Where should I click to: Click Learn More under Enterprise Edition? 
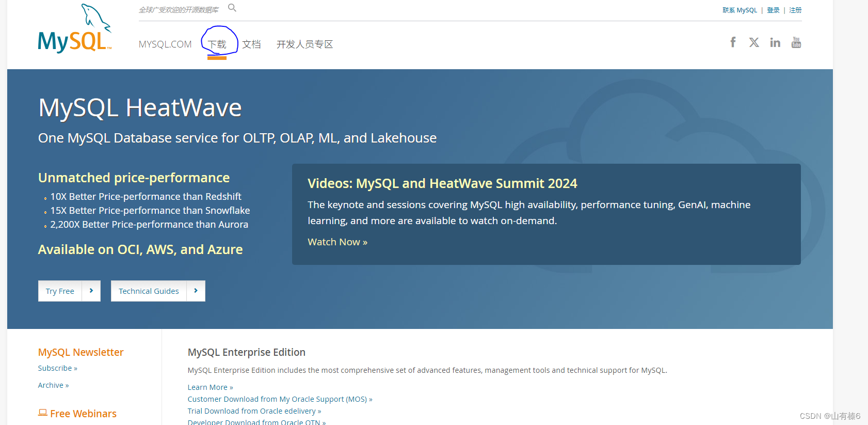[x=210, y=387]
